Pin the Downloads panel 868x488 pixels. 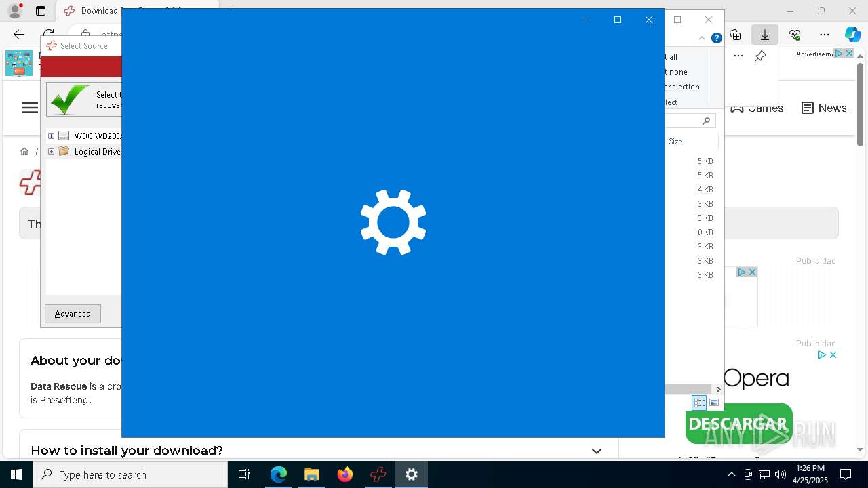(x=760, y=56)
